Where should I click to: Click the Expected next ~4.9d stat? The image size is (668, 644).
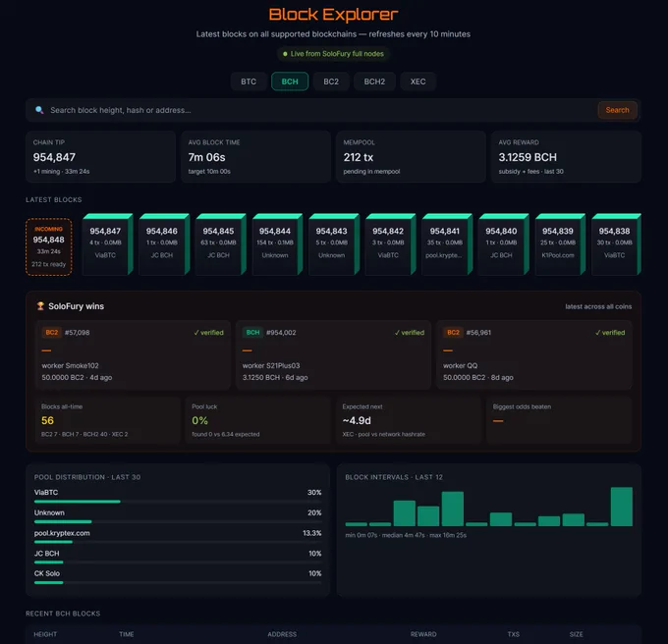(409, 420)
